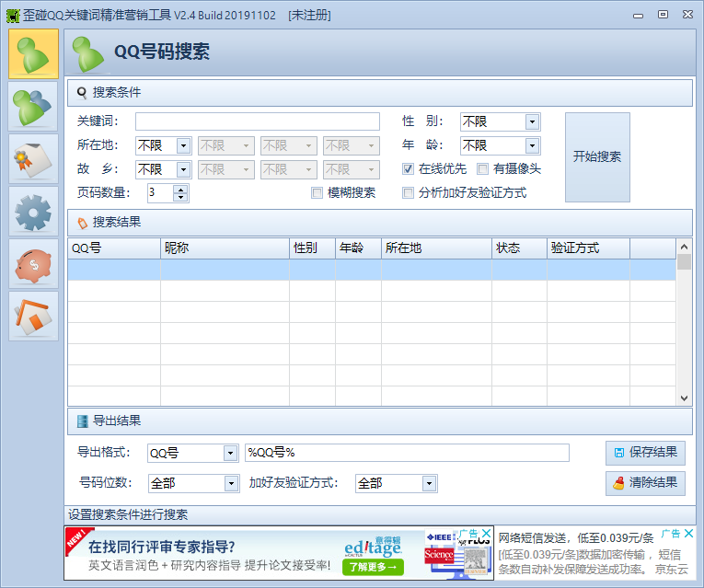Click results scrollbar down arrow

pyautogui.click(x=684, y=398)
